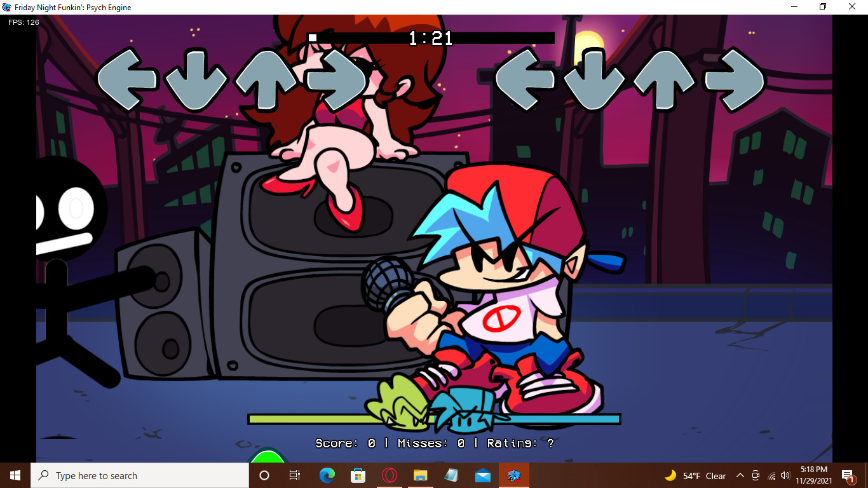Expand the hidden system tray icons

[x=740, y=475]
